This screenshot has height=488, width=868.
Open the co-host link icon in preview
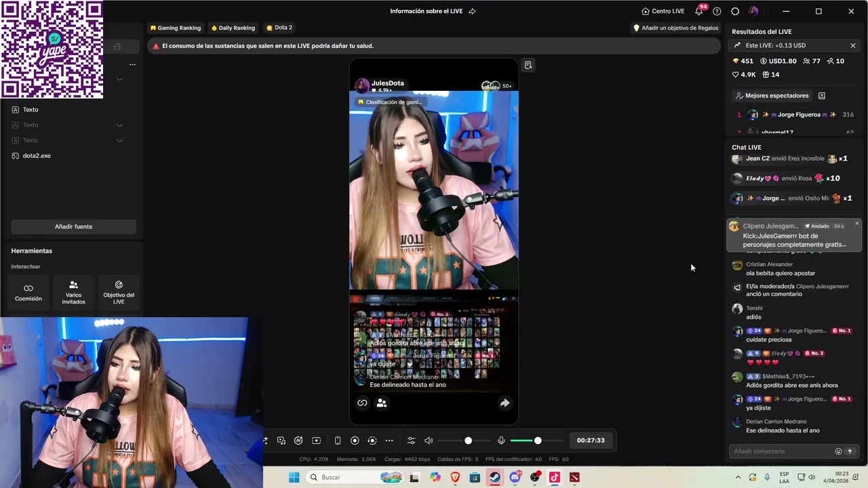tap(362, 403)
